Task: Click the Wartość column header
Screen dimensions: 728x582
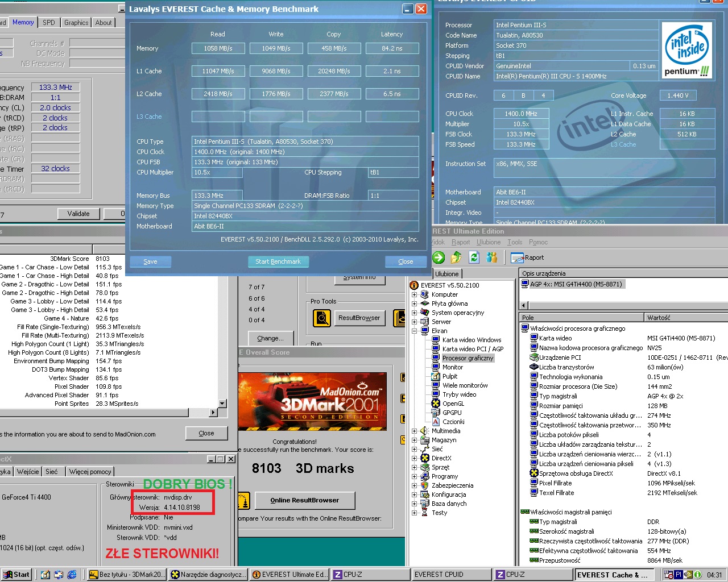Action: pos(686,318)
